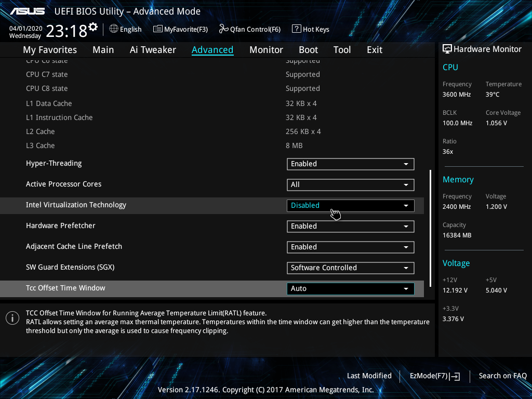Select the Intel Virtualization Technology label

(x=76, y=205)
